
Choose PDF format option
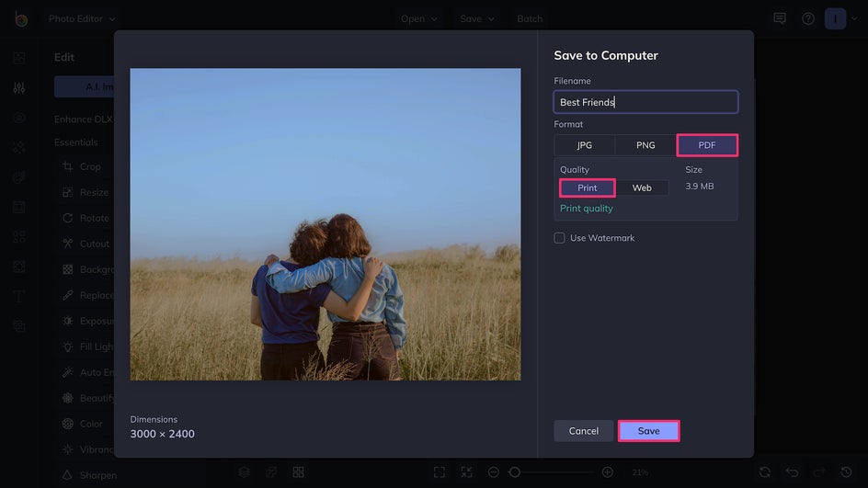[707, 145]
